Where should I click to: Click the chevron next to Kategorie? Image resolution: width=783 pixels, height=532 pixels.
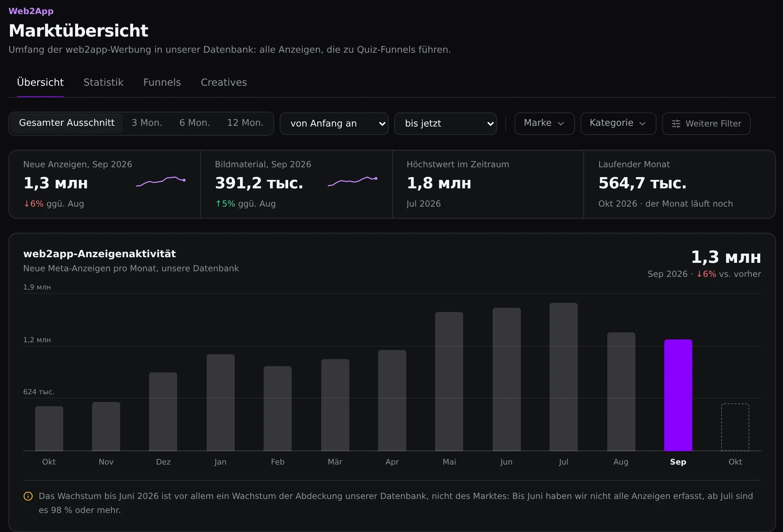pos(642,124)
